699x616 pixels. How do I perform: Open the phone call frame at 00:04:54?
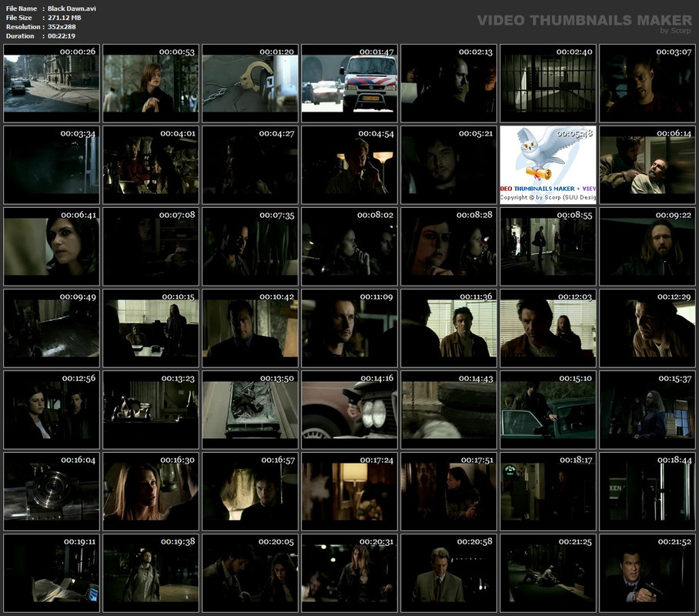(349, 165)
